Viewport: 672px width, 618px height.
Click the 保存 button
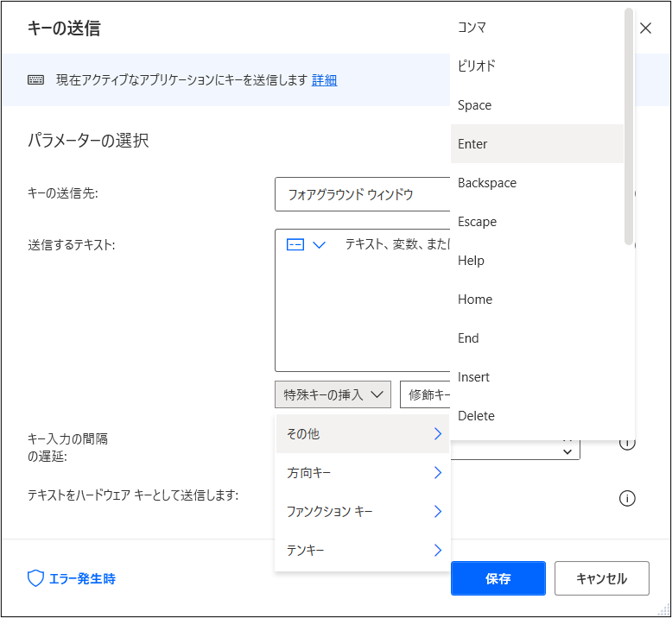coord(498,578)
